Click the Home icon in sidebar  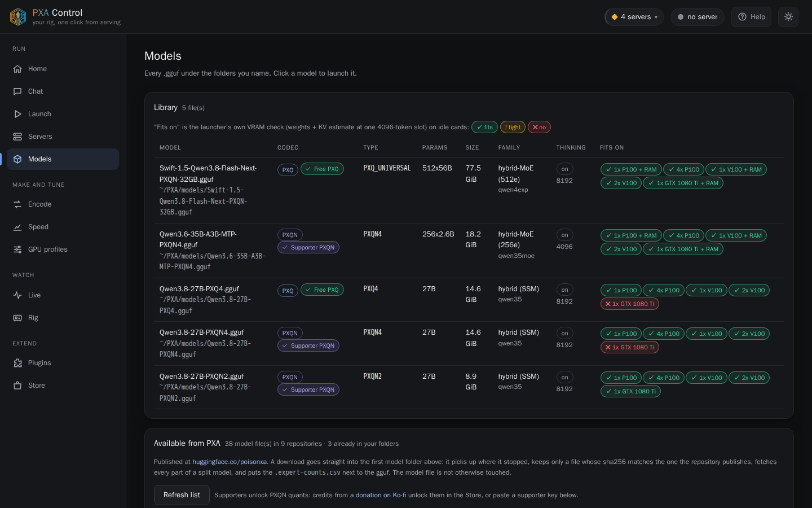point(17,69)
